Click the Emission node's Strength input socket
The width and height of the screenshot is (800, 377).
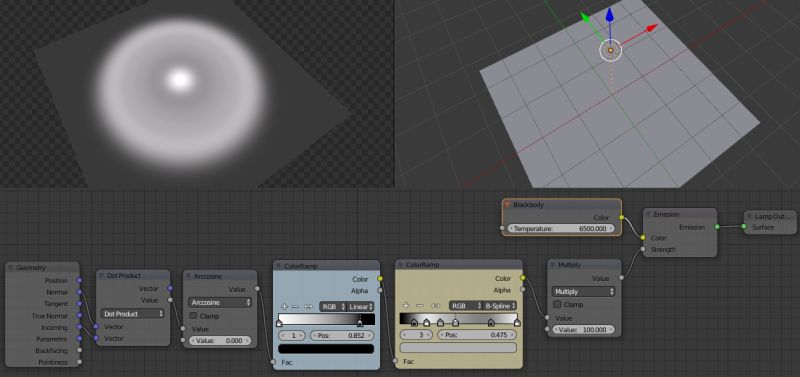(643, 249)
